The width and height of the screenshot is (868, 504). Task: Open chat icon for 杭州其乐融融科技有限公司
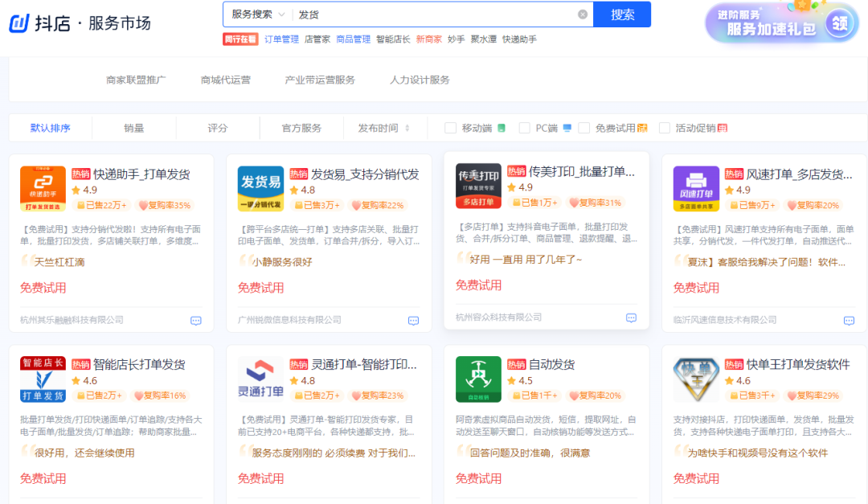tap(196, 321)
